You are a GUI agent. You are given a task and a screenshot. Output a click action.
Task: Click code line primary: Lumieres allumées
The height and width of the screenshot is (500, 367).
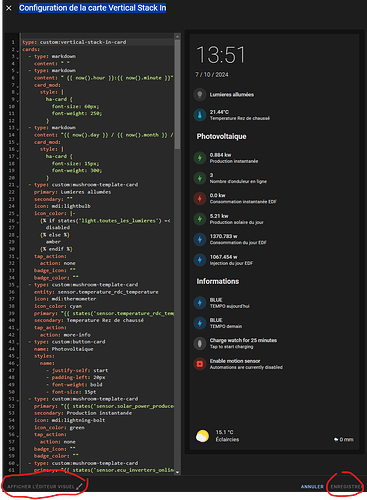tap(72, 192)
